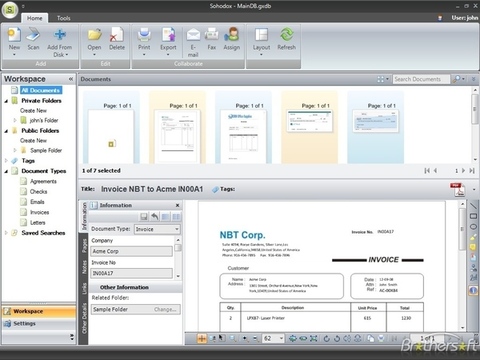Click the Scan icon in the ribbon
Image resolution: width=480 pixels, height=360 pixels.
coord(33,35)
